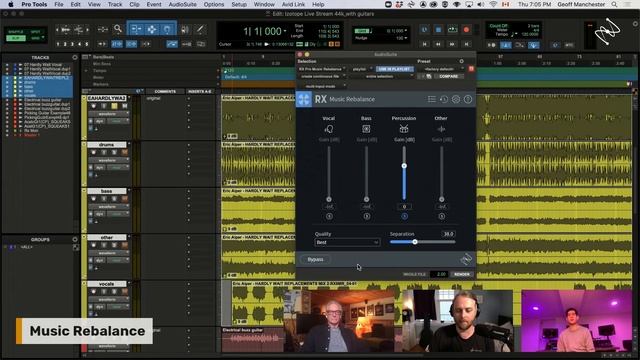The image size is (640, 360).
Task: Click the Separation slider handle
Action: pos(415,242)
